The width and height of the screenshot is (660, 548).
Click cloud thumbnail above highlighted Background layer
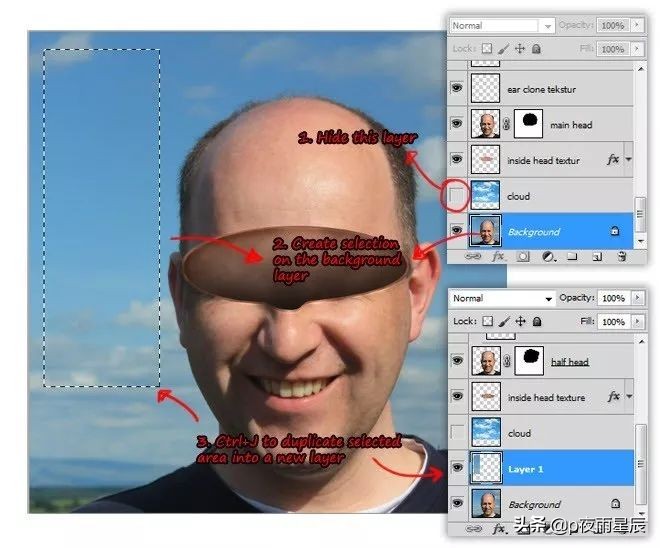tap(485, 195)
